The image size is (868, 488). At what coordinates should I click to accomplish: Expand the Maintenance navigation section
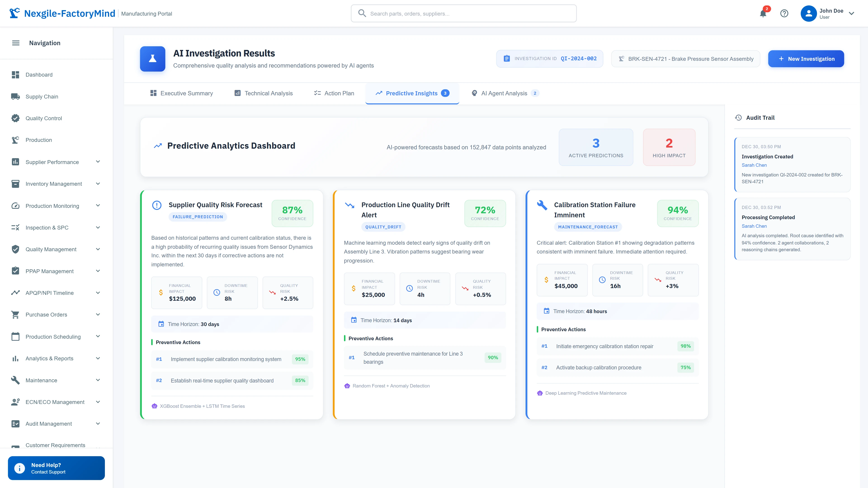[x=98, y=380]
